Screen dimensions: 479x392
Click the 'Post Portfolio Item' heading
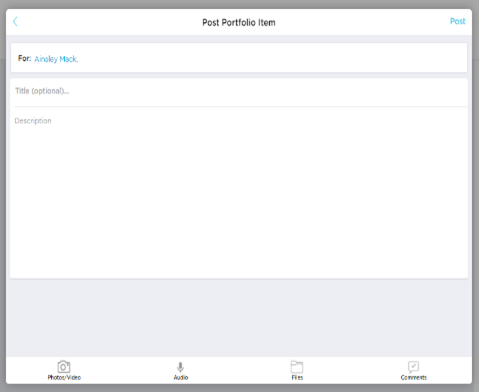pos(239,23)
